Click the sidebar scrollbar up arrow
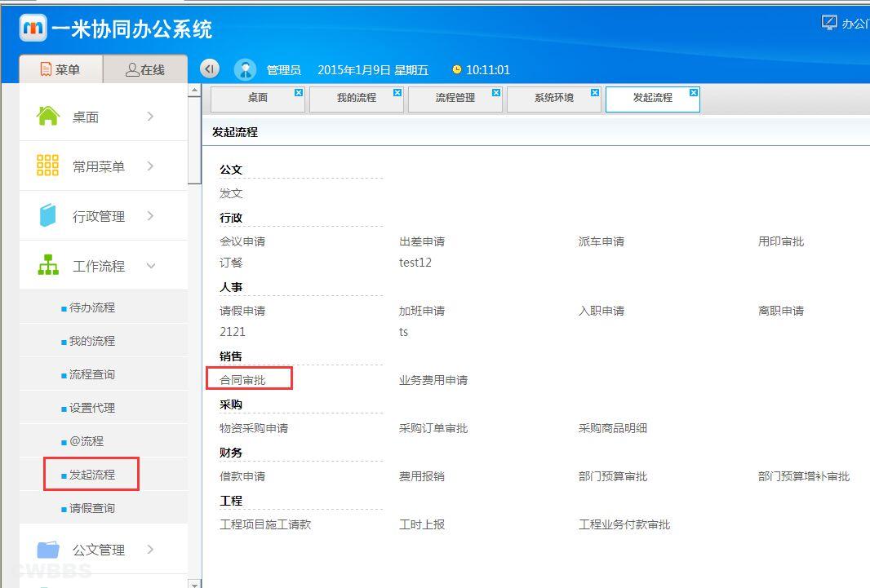The width and height of the screenshot is (870, 588). (x=194, y=90)
